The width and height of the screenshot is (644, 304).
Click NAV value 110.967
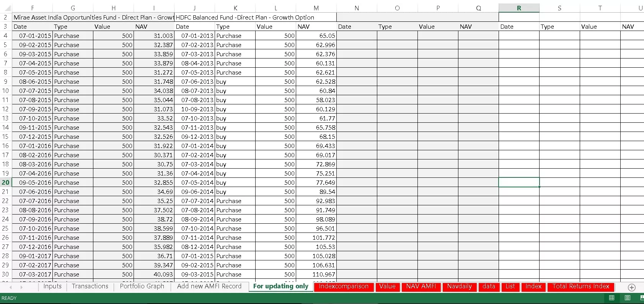(x=316, y=274)
